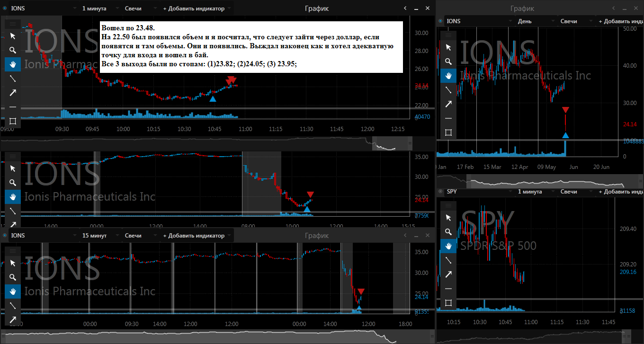Open '+ Добавить индикатор' in 1 минута IONS chart
This screenshot has height=344, width=644.
coord(197,8)
